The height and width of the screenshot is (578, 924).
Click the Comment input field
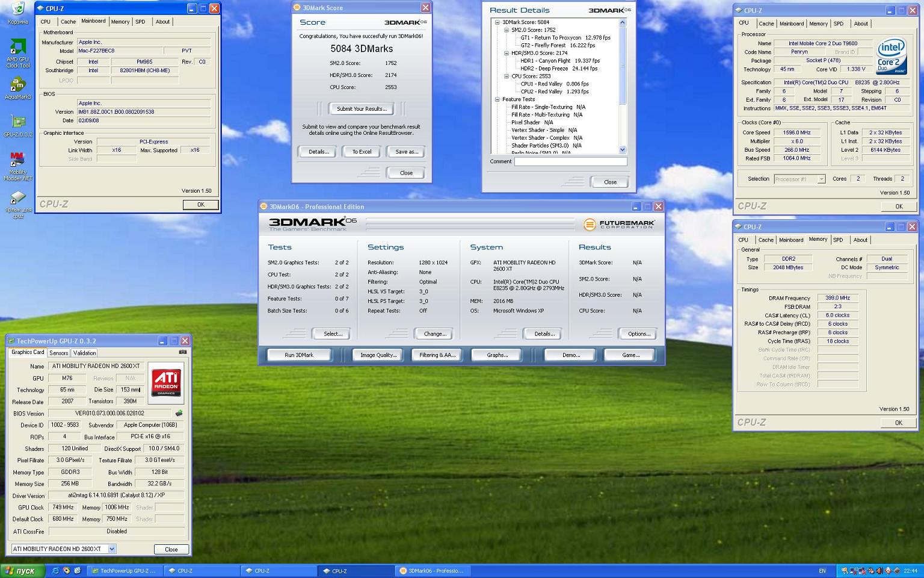point(570,161)
